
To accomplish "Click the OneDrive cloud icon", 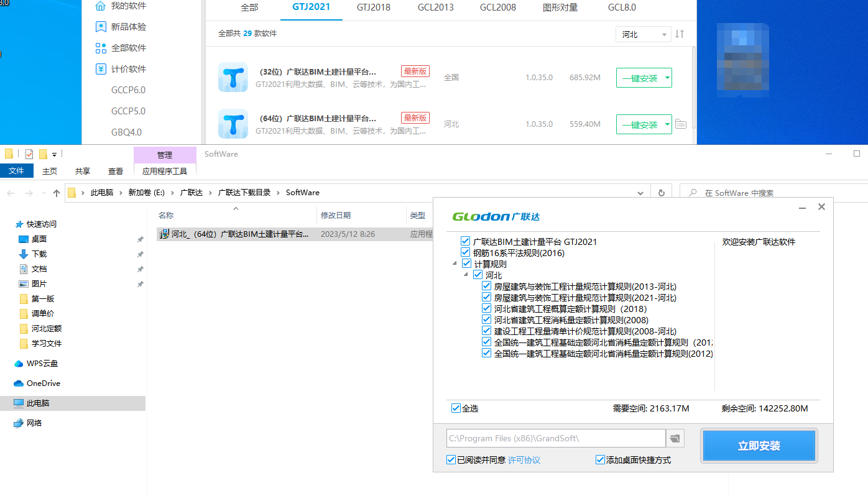I will 19,383.
